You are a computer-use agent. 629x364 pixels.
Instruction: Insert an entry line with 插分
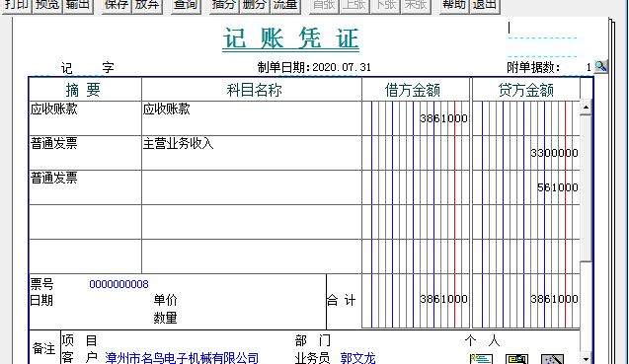pyautogui.click(x=224, y=6)
